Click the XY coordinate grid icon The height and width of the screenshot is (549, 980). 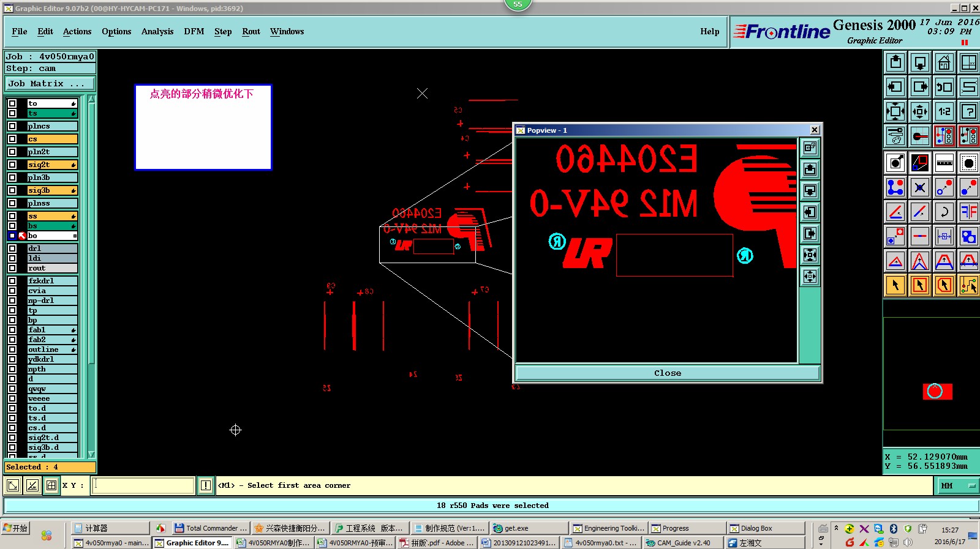pos(51,485)
